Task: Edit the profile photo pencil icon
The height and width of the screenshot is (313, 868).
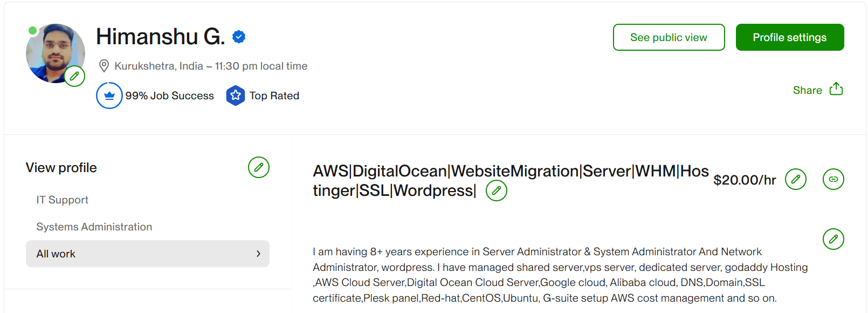Action: (x=74, y=76)
